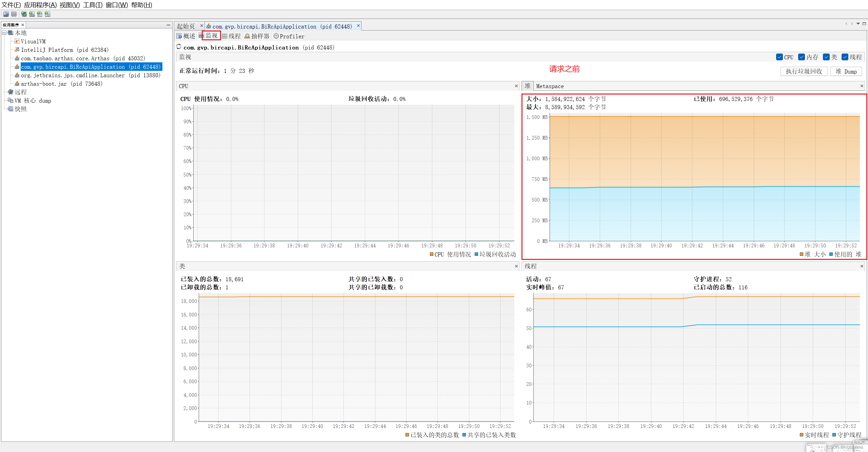
Task: Click the Profiler tab clock icon
Action: click(x=276, y=36)
